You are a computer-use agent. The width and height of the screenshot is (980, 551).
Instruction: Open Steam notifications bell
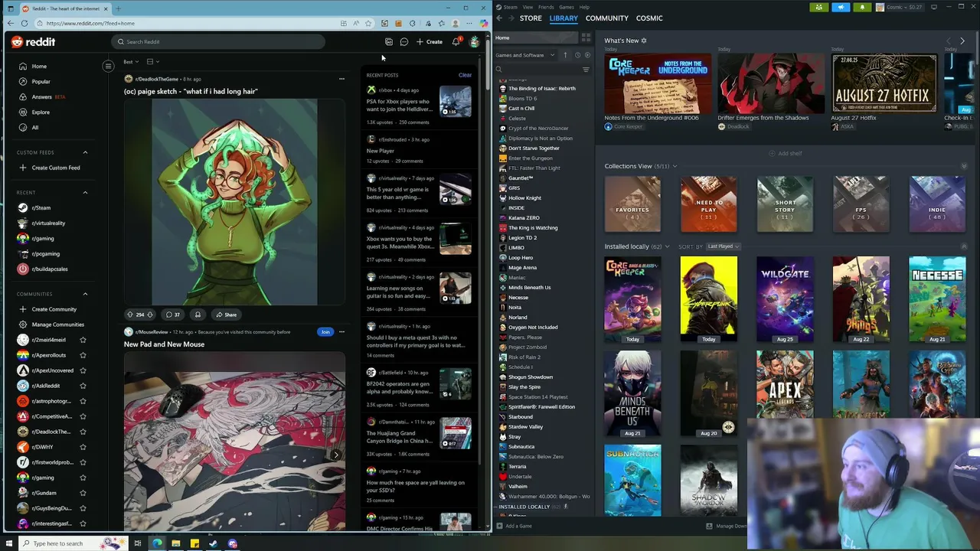coord(862,7)
